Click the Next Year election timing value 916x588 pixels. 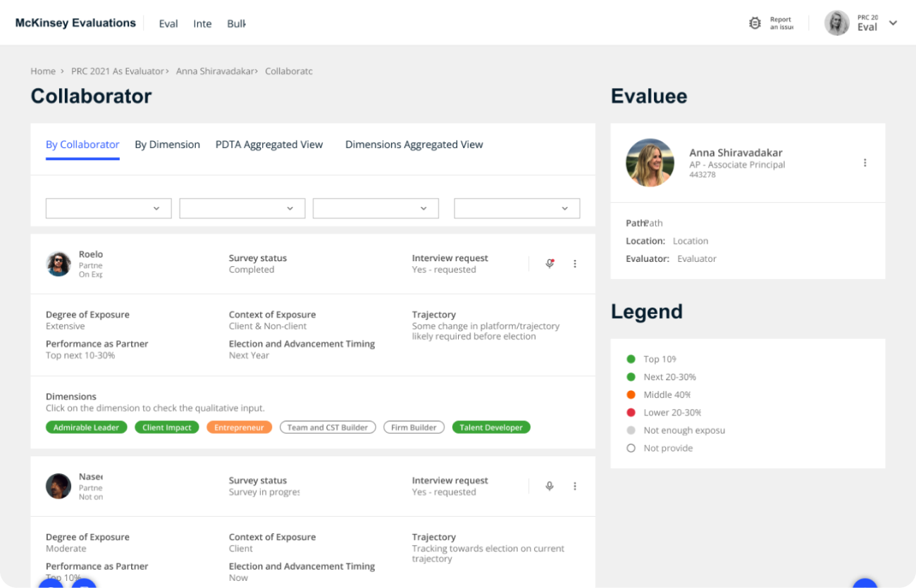click(x=249, y=356)
